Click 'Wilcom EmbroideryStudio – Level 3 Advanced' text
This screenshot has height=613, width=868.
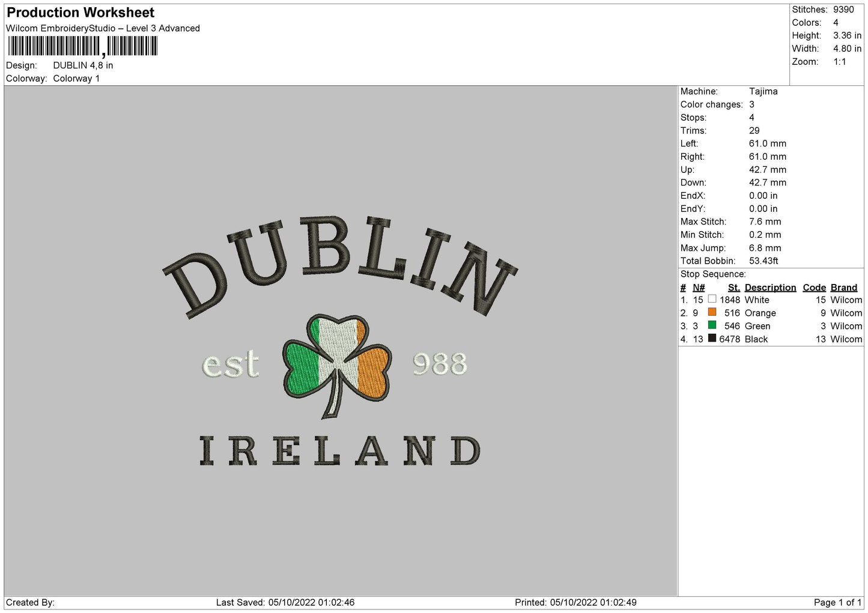point(103,28)
